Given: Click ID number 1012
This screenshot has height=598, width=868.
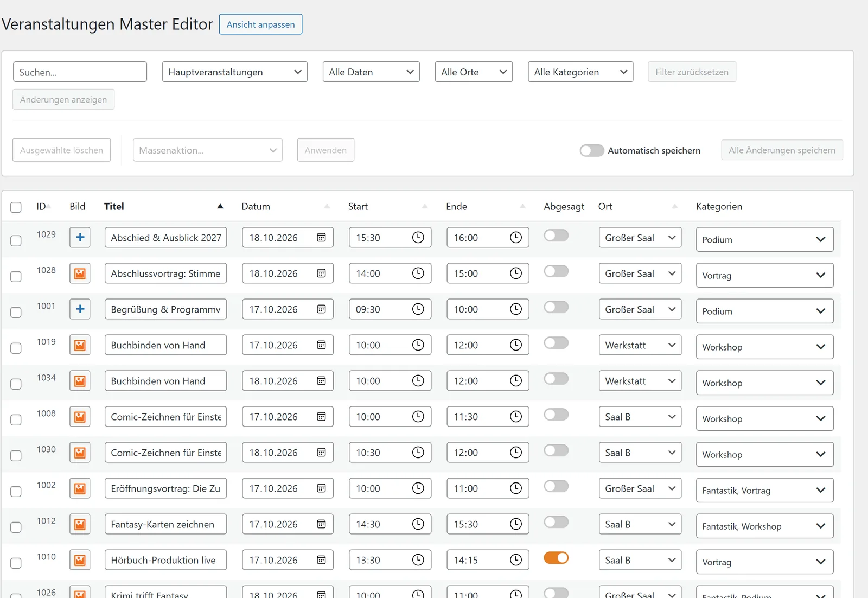Looking at the screenshot, I should 46,520.
